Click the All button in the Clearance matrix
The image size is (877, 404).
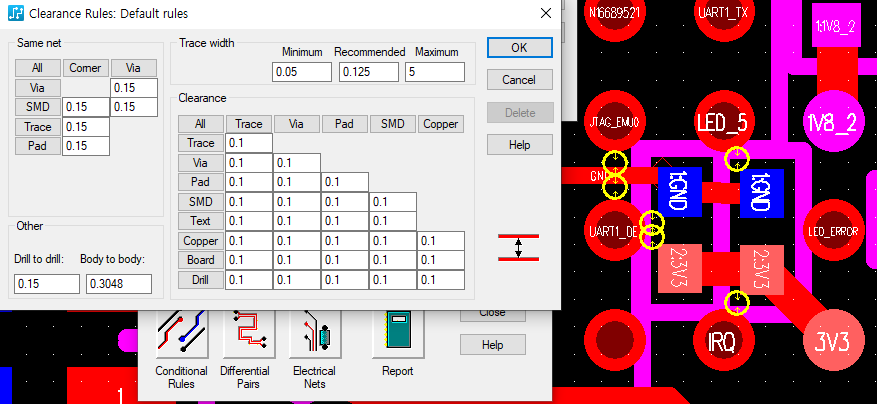coord(200,124)
